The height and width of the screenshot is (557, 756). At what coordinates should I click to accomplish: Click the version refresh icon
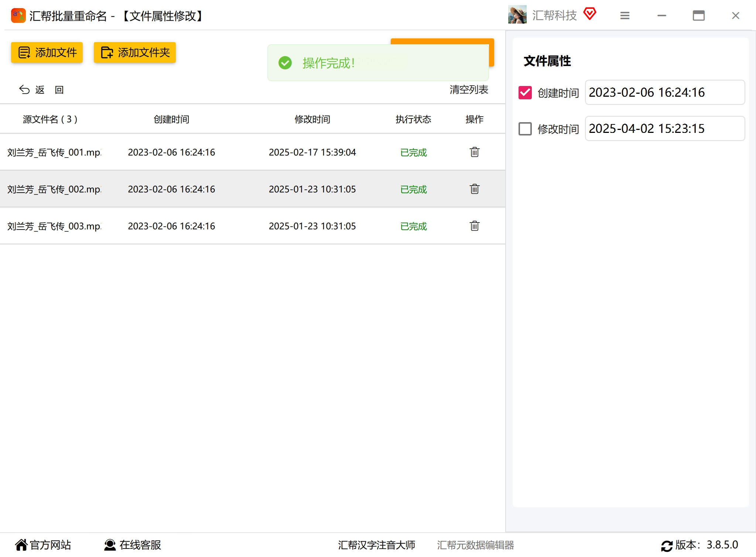point(667,546)
